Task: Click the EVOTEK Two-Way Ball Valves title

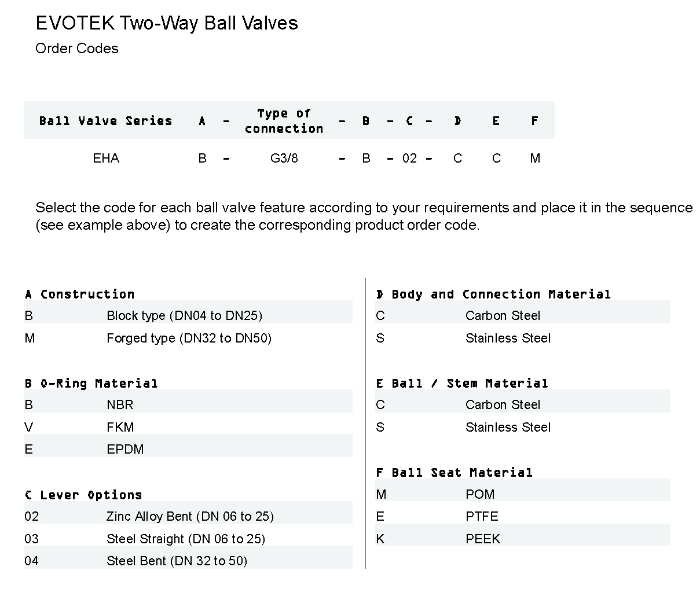Action: [x=167, y=23]
